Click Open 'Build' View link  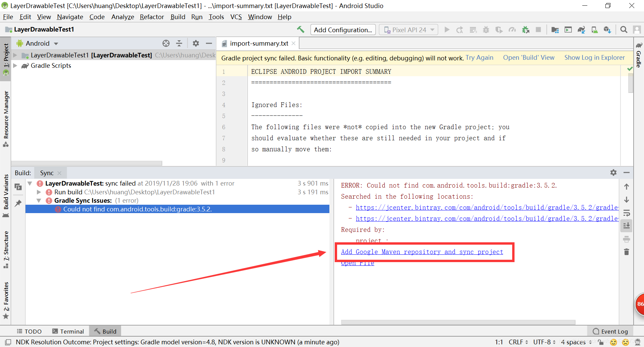529,57
